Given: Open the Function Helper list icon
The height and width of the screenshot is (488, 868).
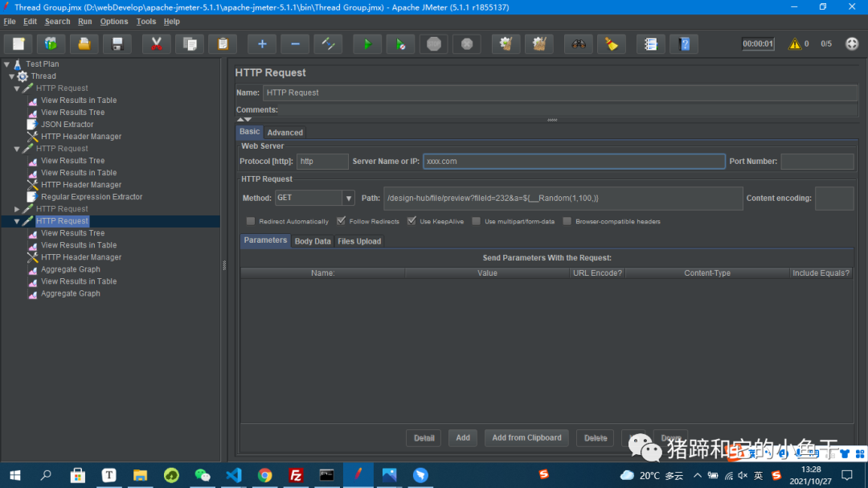Looking at the screenshot, I should click(651, 43).
